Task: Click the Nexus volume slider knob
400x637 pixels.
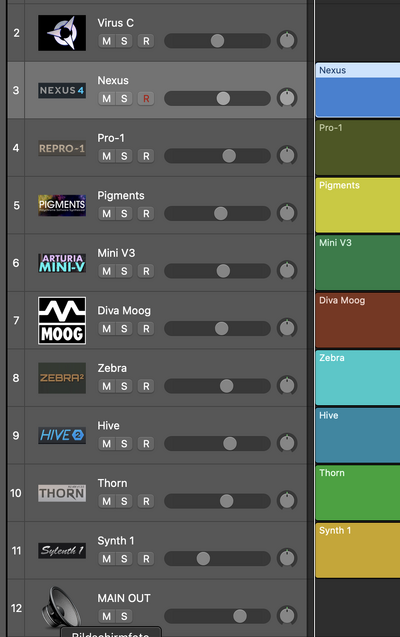Action: point(223,98)
